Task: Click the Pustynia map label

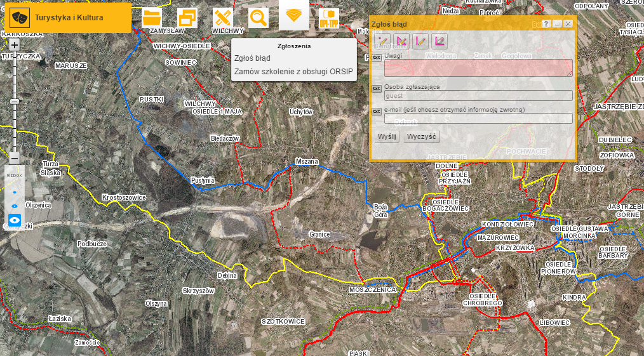Action: [x=203, y=180]
